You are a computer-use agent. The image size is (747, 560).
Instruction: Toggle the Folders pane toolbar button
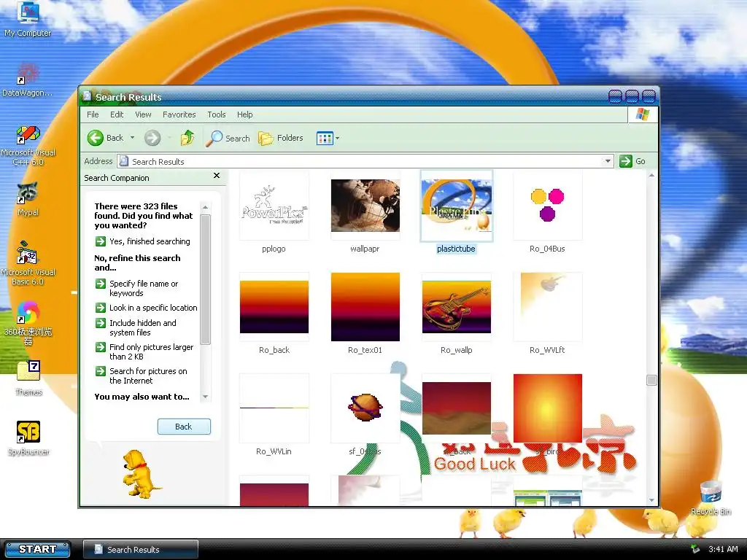281,138
